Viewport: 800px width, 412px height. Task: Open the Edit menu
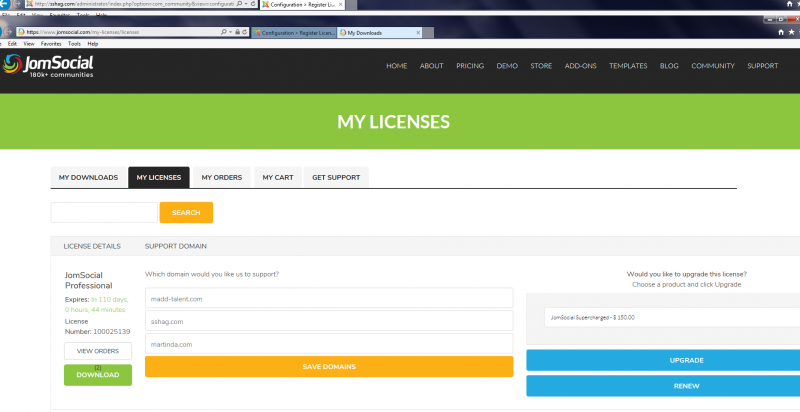tap(12, 44)
